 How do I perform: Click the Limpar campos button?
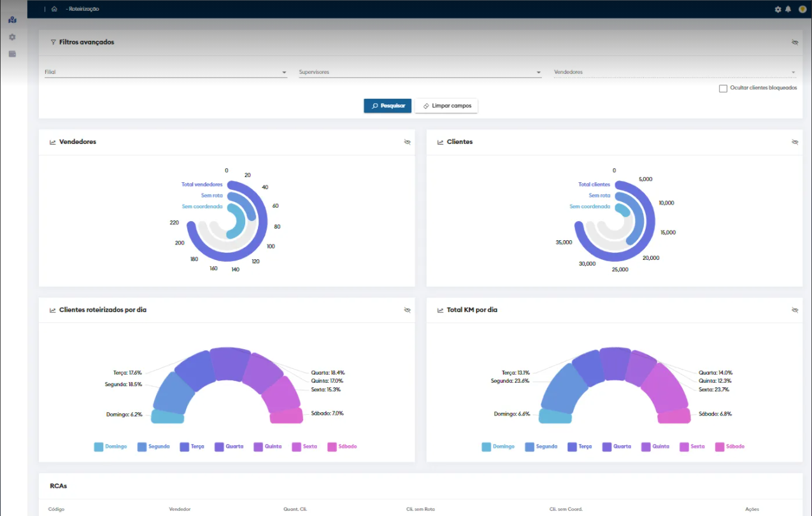tap(446, 106)
